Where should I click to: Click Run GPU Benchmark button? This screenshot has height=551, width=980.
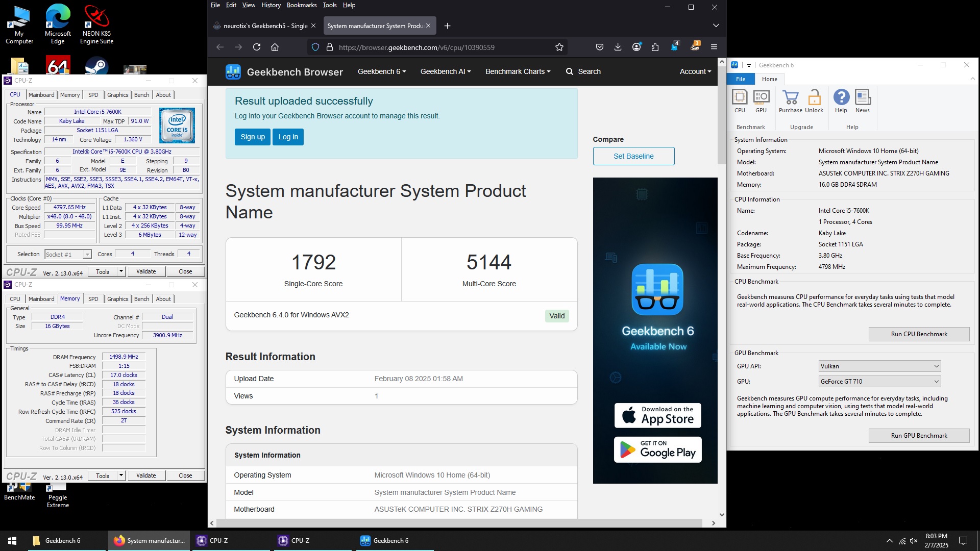[x=919, y=436]
